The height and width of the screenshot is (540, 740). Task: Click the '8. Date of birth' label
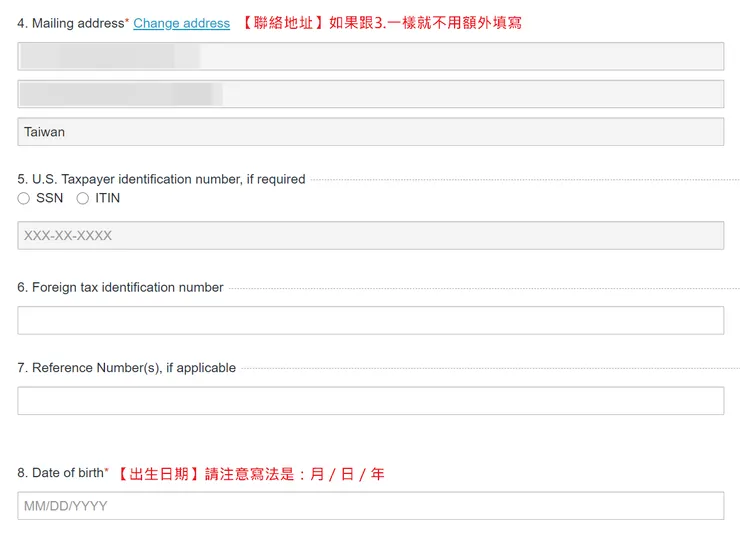(62, 473)
